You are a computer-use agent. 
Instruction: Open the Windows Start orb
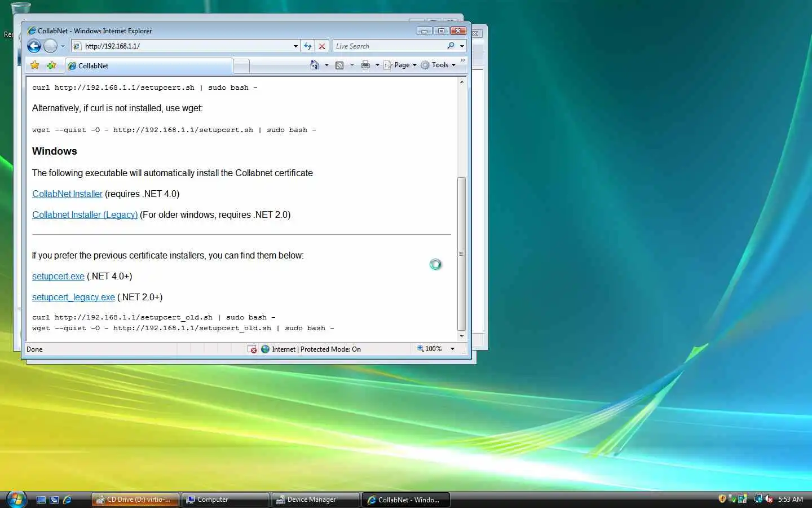tap(16, 499)
